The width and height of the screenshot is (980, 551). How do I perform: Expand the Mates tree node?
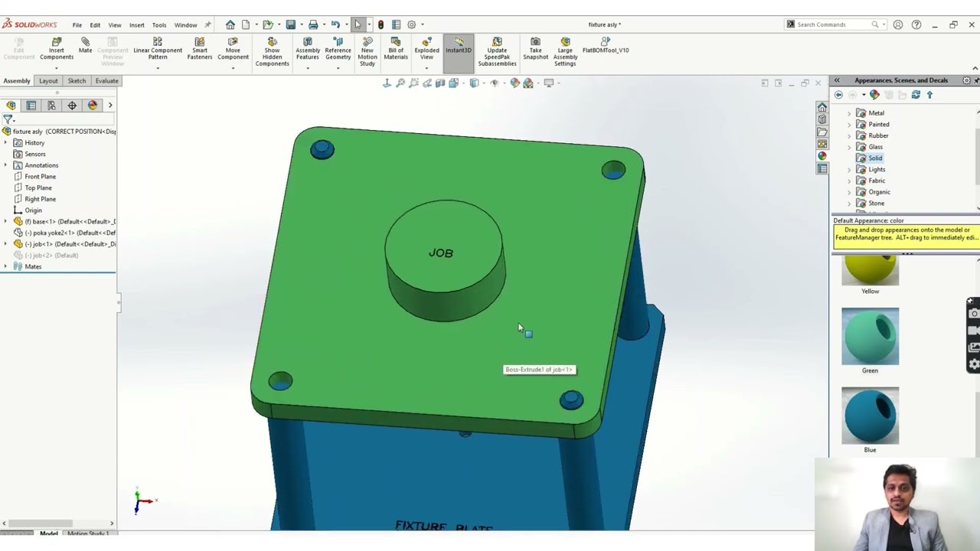tap(6, 266)
